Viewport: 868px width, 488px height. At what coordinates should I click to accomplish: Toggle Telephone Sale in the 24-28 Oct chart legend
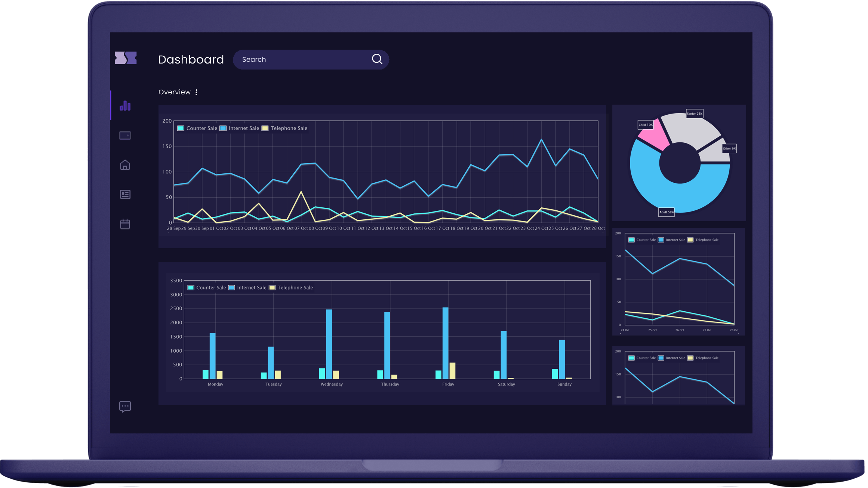(703, 240)
